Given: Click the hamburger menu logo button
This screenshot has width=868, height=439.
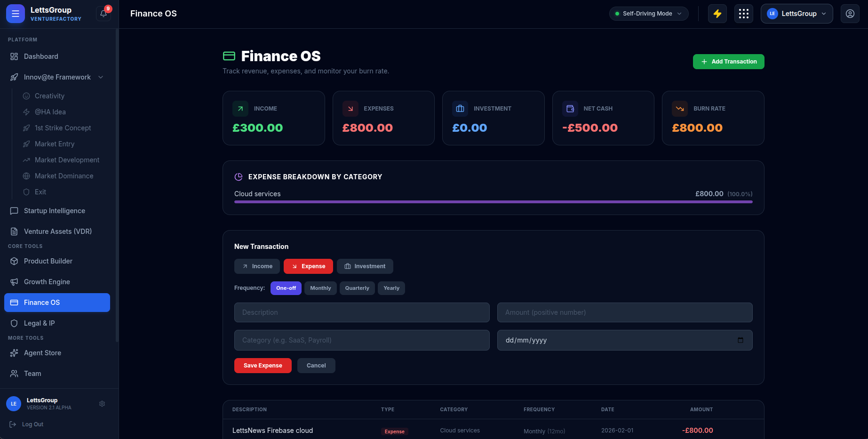Looking at the screenshot, I should tap(16, 14).
